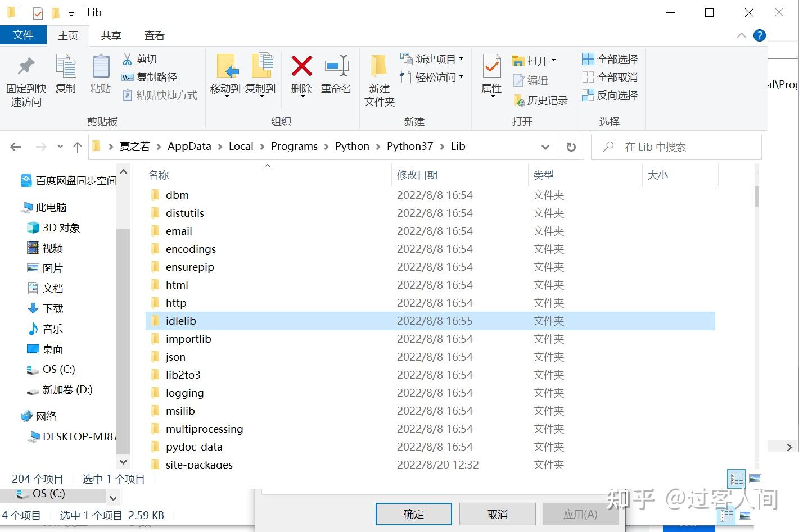Refresh the folder view

click(x=571, y=147)
